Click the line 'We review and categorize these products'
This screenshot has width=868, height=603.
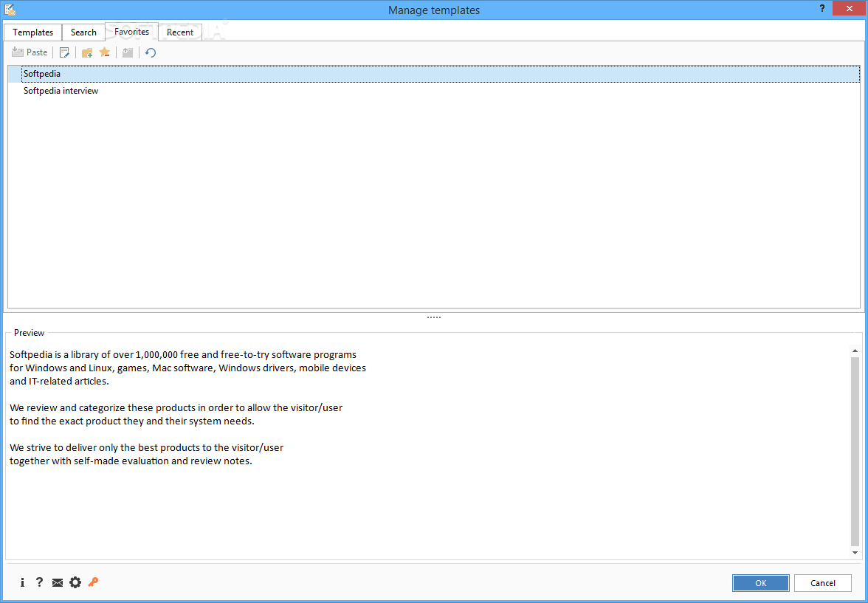[176, 408]
